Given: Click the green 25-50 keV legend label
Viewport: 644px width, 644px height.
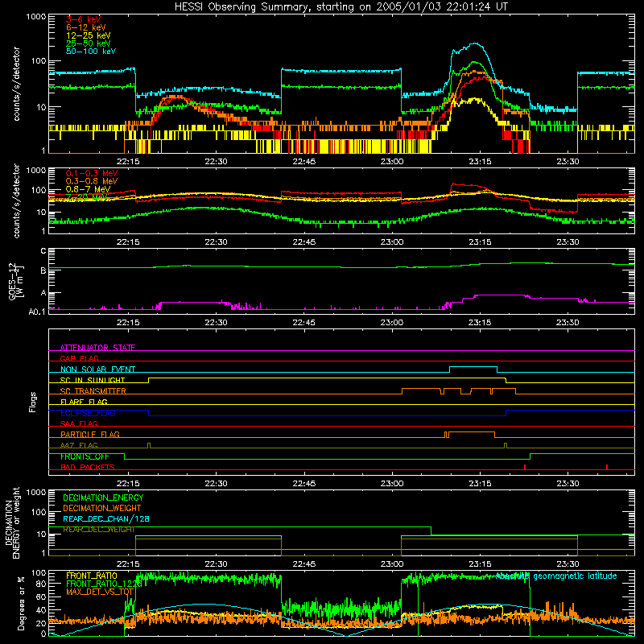Looking at the screenshot, I should 88,43.
